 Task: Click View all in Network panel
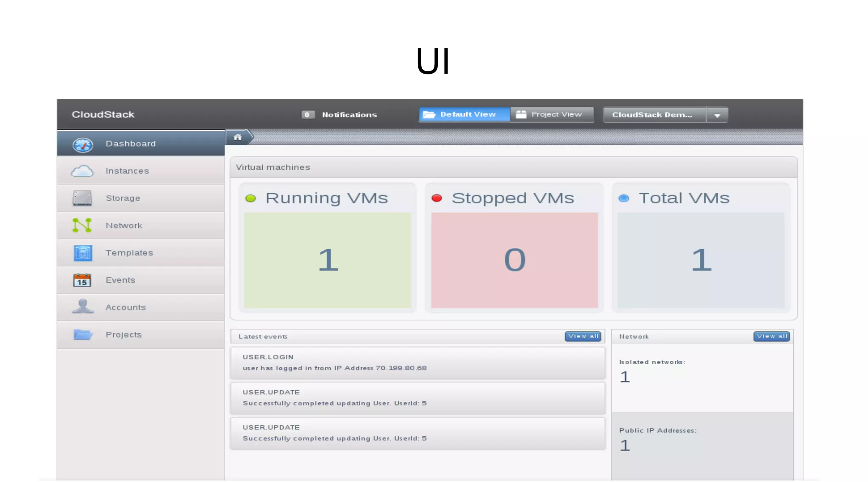tap(771, 336)
